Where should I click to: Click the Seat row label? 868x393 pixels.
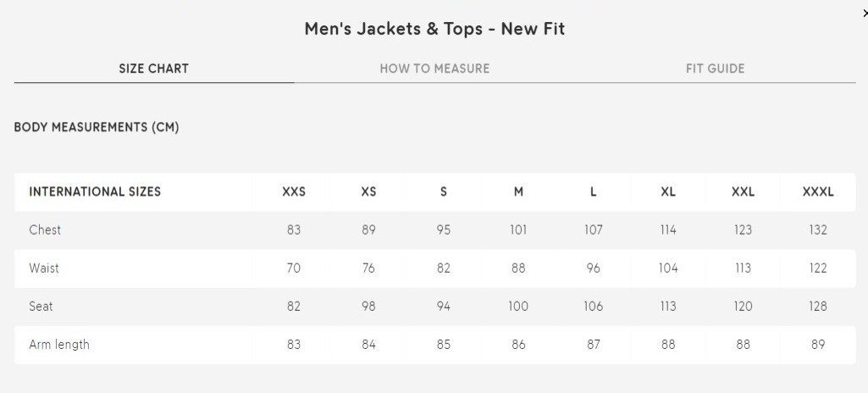(41, 306)
